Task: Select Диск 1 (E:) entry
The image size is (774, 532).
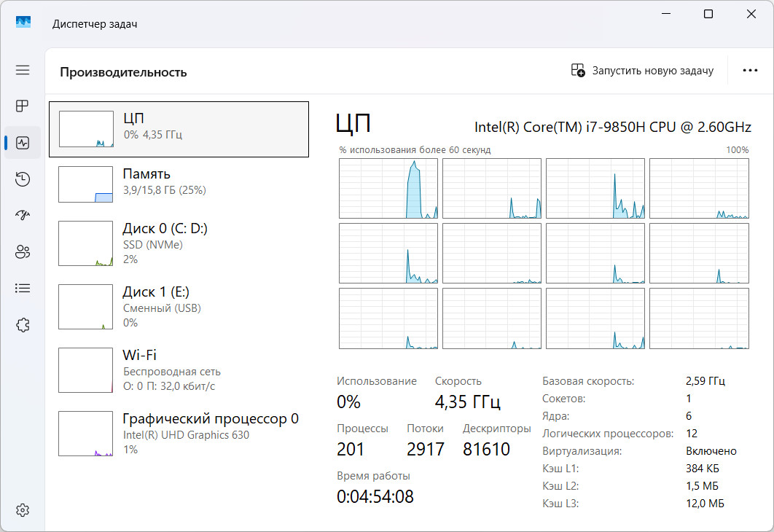Action: [x=179, y=307]
